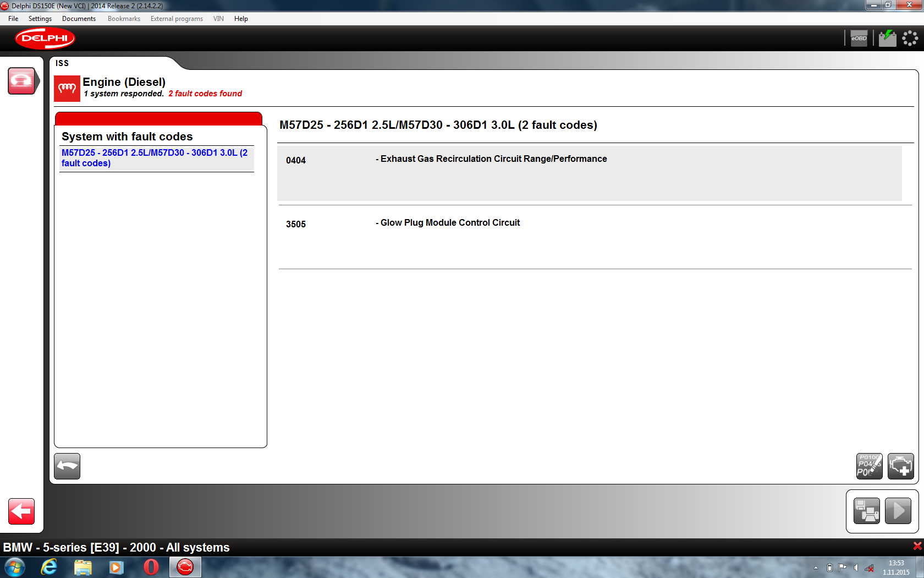Click the volume speaker tray icon
The image size is (924, 578).
[x=856, y=568]
